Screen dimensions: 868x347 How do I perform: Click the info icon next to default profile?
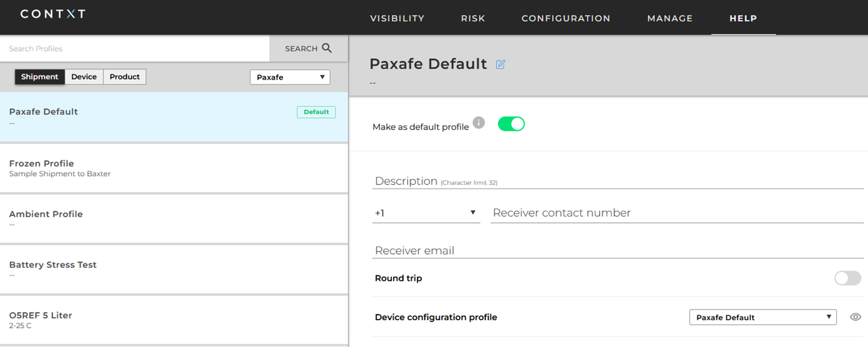(478, 123)
